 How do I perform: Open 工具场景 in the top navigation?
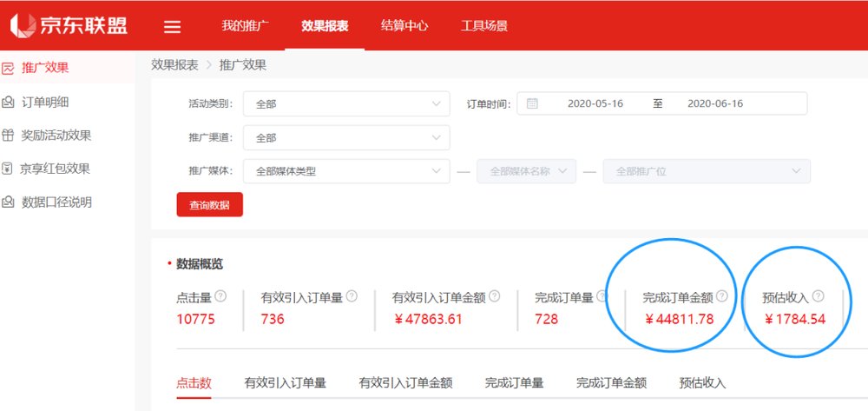pos(484,25)
